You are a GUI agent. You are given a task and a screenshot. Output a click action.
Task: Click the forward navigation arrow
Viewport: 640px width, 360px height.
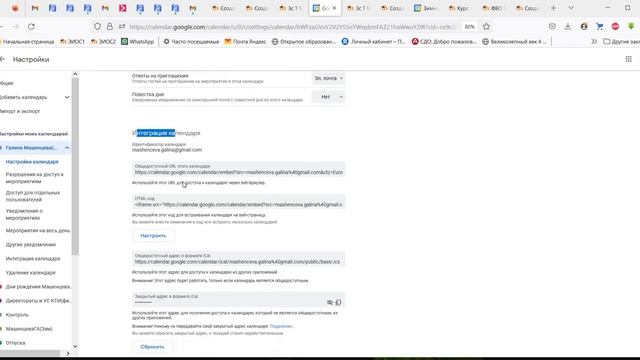tap(16, 27)
